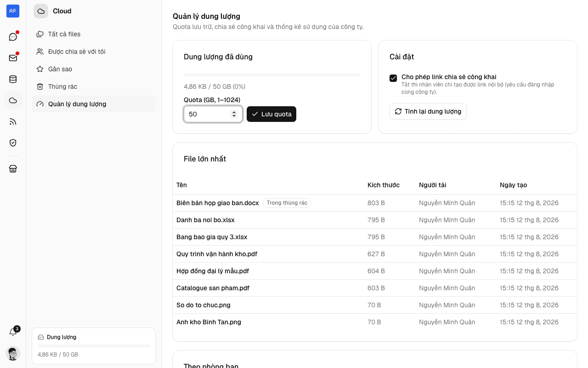This screenshot has width=588, height=368.
Task: Select Quản lý dung lượng menu item
Action: (94, 104)
